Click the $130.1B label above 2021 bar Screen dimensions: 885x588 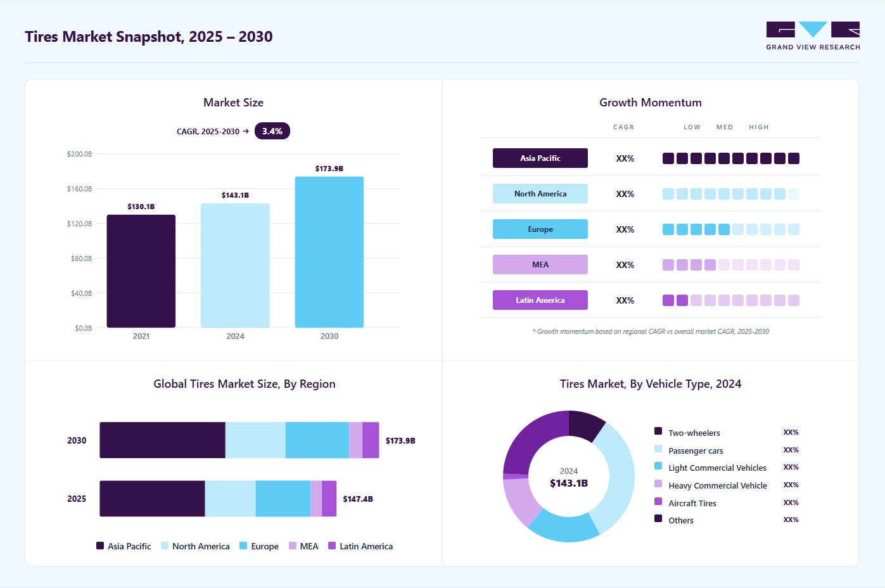(141, 207)
